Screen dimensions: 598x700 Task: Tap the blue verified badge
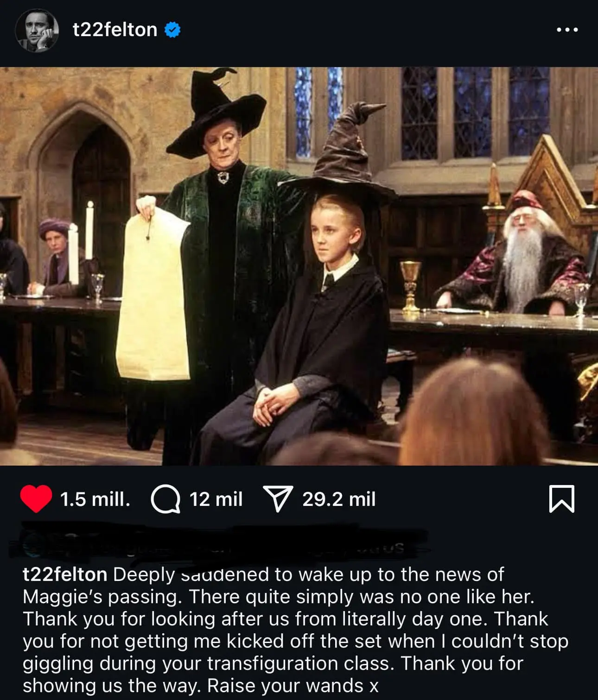pos(172,30)
